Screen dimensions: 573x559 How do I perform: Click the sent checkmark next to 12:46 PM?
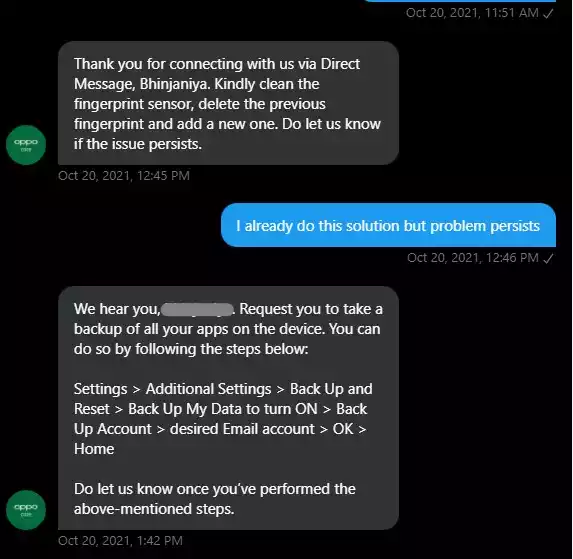pos(548,258)
